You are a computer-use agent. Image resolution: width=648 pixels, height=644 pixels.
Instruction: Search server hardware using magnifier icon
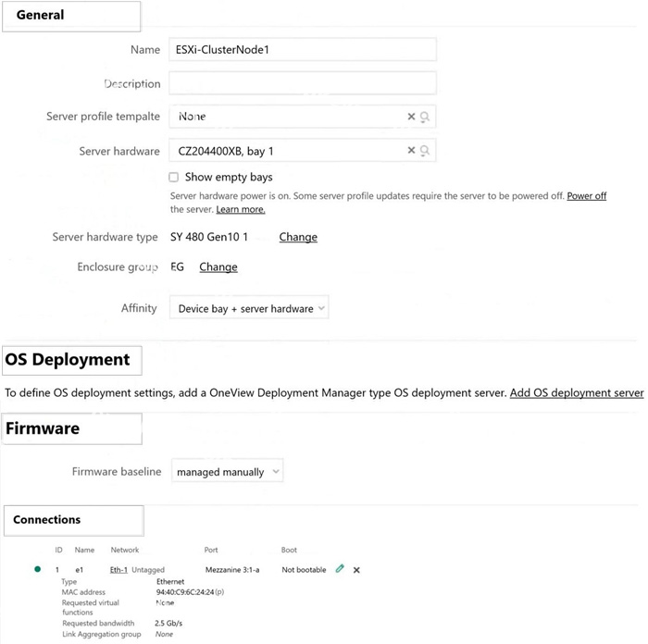pos(424,151)
